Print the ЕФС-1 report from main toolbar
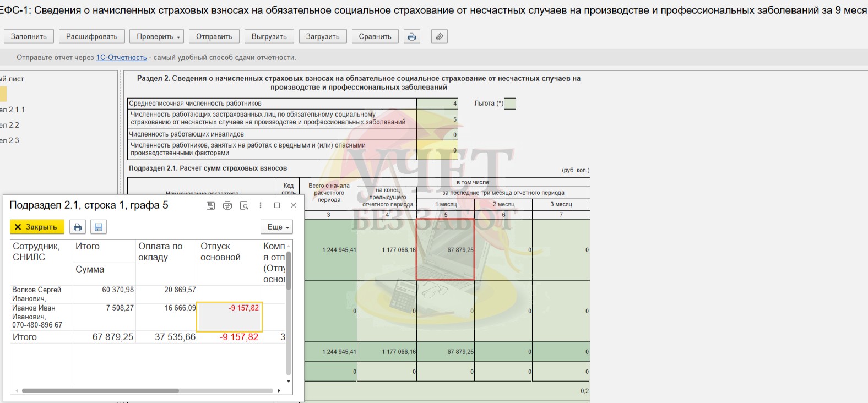Screen dimensions: 868x403 (x=411, y=37)
